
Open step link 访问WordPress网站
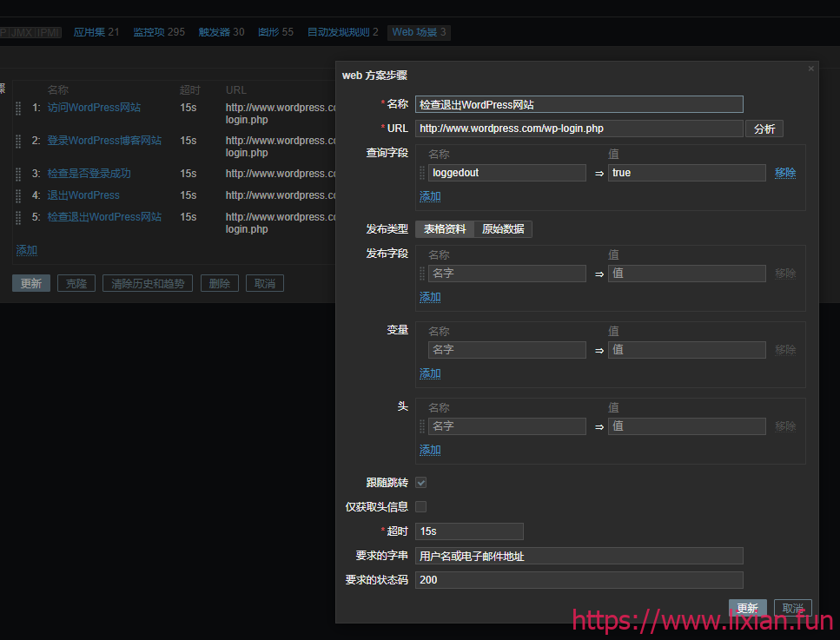pos(95,108)
